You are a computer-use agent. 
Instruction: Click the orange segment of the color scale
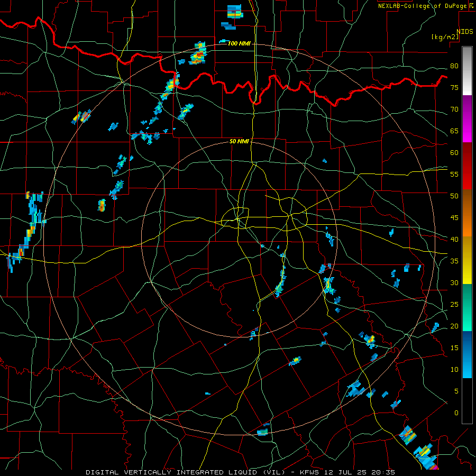[467, 214]
